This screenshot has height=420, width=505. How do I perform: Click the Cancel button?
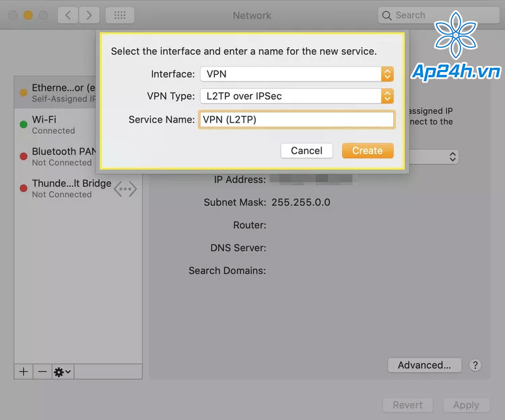click(x=306, y=151)
